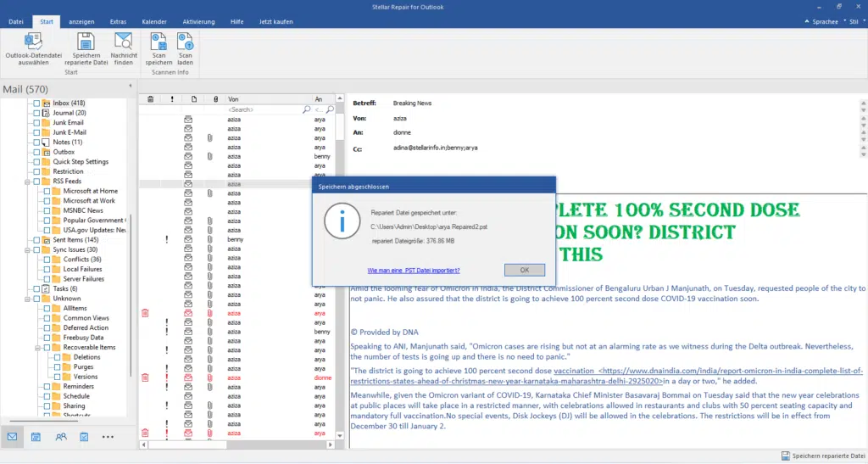Click Tasks folder icon in tree
This screenshot has width=868, height=464.
coord(46,288)
